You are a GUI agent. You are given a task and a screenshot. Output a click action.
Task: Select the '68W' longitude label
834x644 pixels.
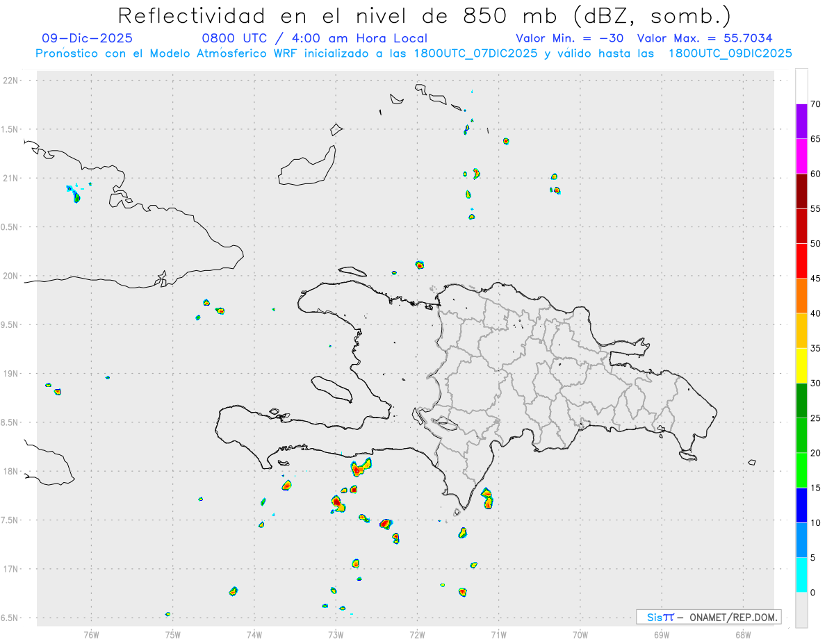click(x=743, y=634)
